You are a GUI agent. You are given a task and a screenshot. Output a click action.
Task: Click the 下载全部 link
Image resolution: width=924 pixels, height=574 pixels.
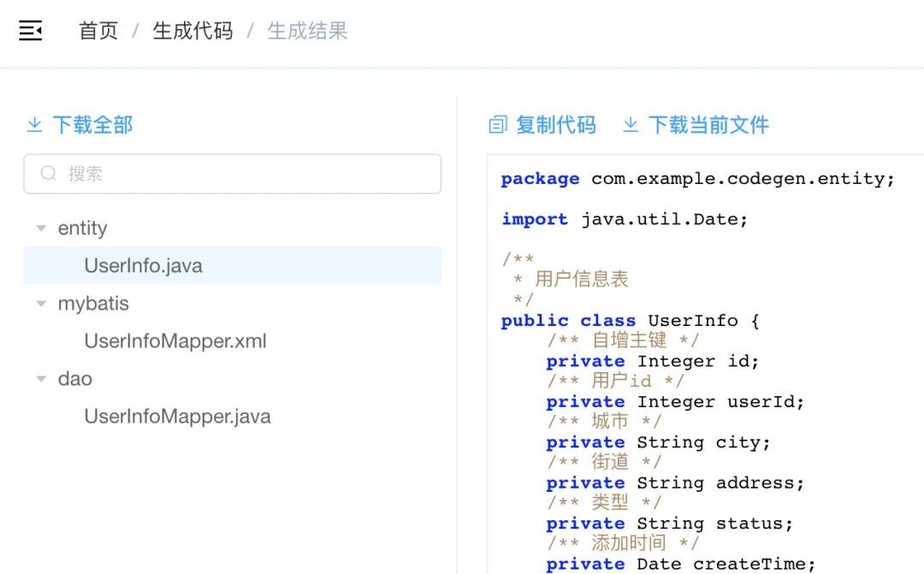pos(94,124)
